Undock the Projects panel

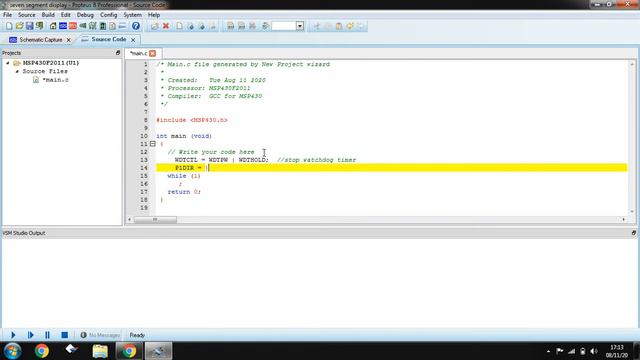[118, 53]
